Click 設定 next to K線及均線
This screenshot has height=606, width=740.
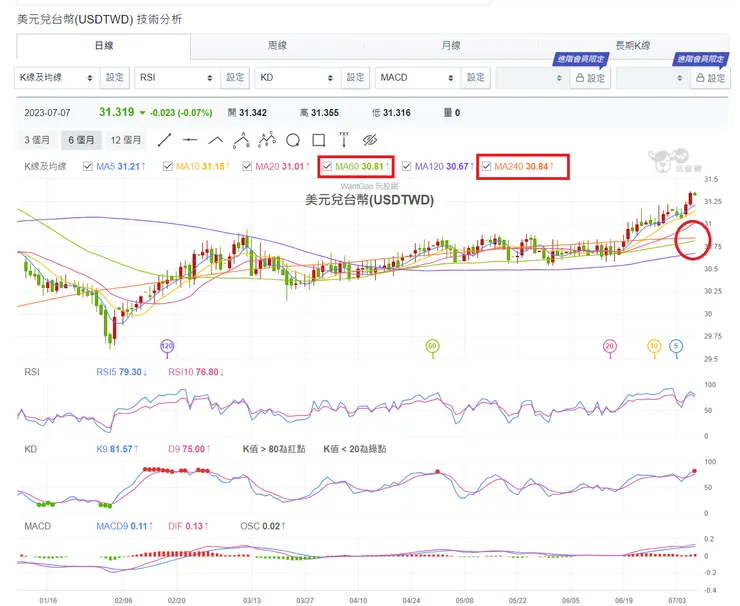pyautogui.click(x=115, y=77)
